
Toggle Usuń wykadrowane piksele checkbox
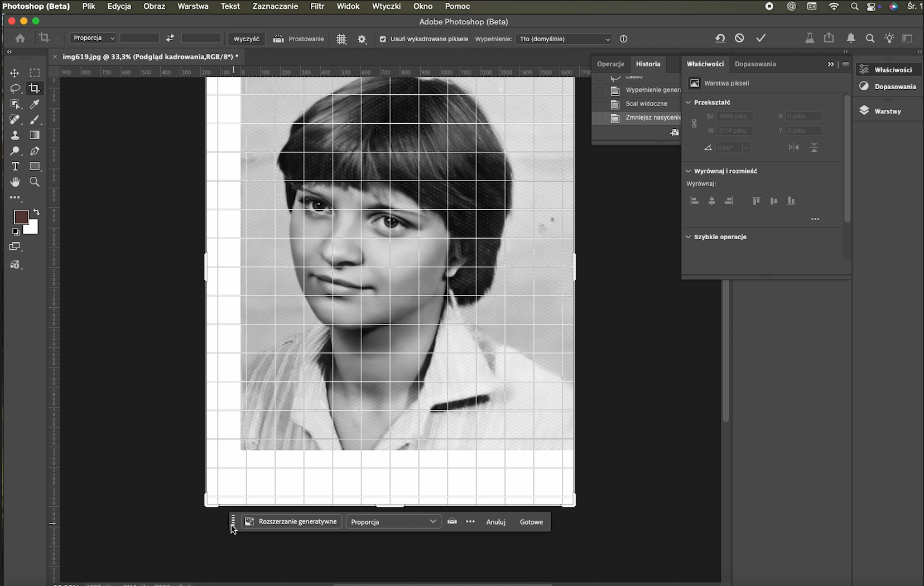[383, 39]
